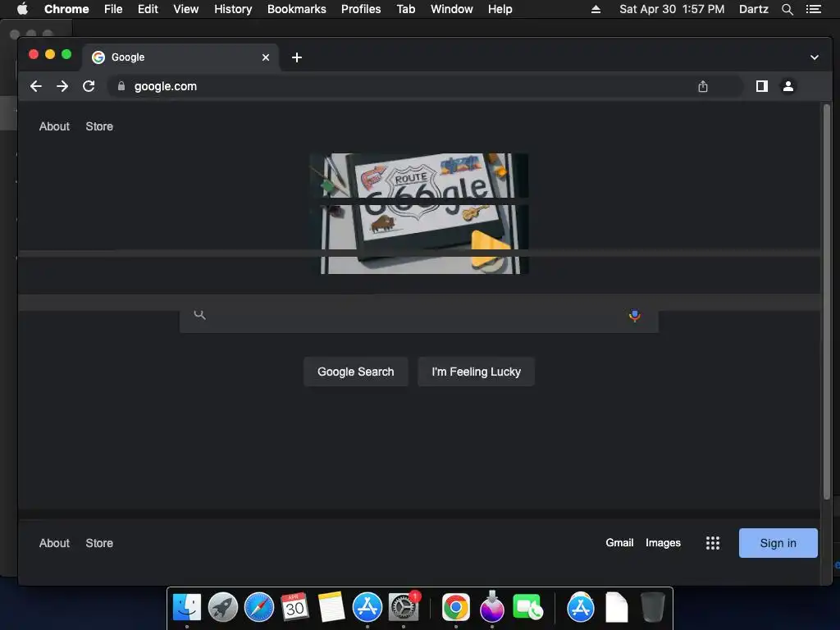Expand the tab search chevron
The image size is (840, 630).
pos(815,57)
